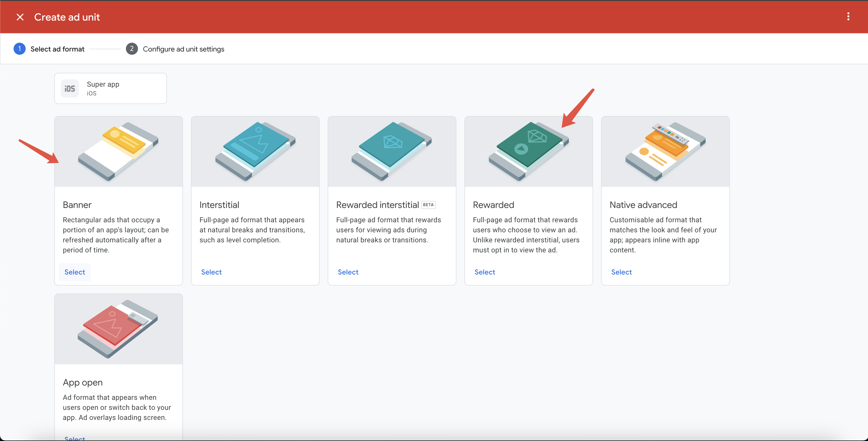Select the Rewarded ad format
This screenshot has height=441, width=868.
[485, 272]
